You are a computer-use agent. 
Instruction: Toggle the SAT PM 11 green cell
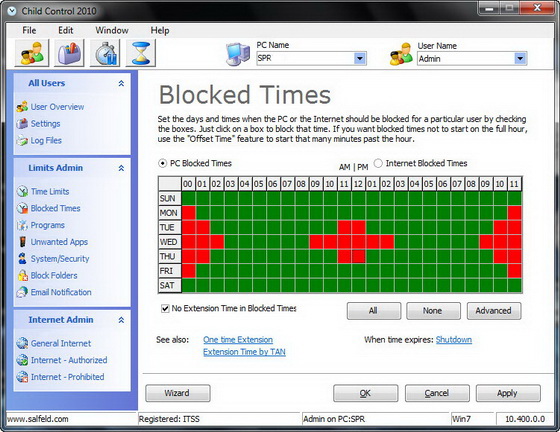515,286
